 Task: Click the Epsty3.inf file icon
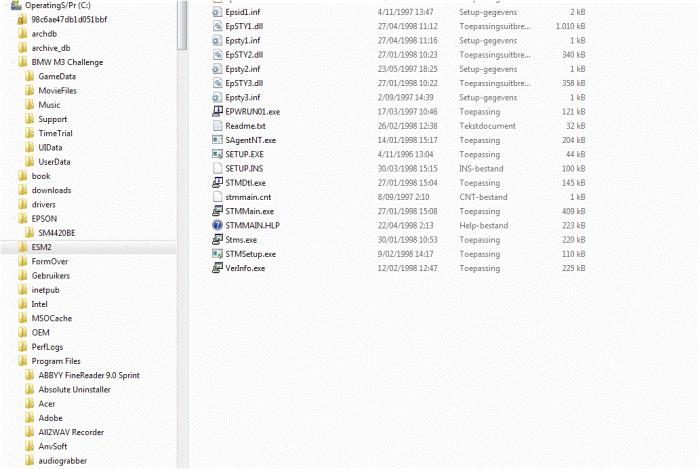(217, 98)
